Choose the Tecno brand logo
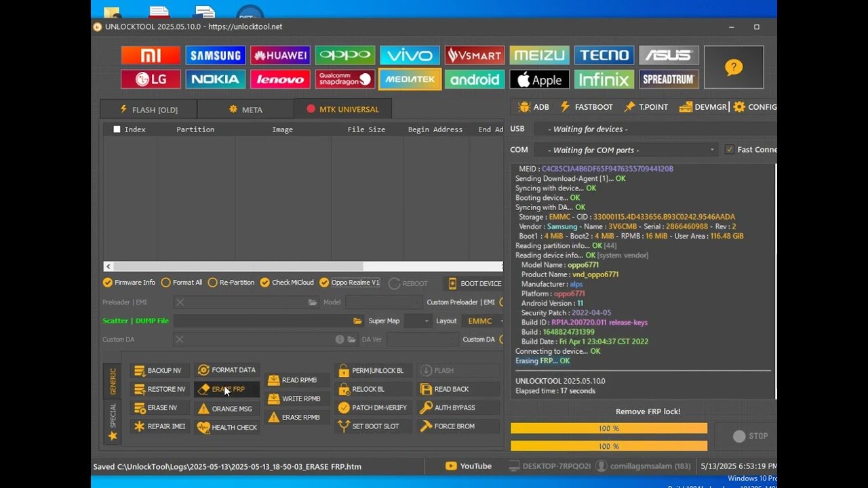Screen dimensions: 868x488 point(604,55)
